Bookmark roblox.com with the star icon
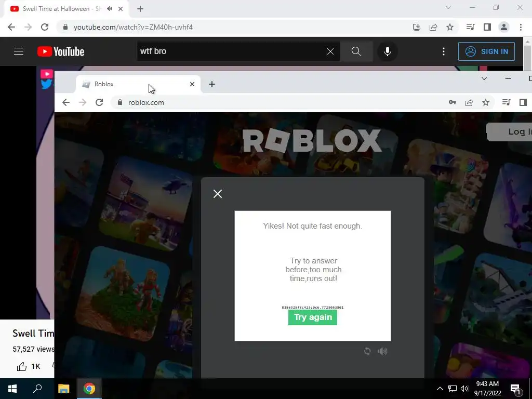Image resolution: width=532 pixels, height=399 pixels. [x=486, y=102]
